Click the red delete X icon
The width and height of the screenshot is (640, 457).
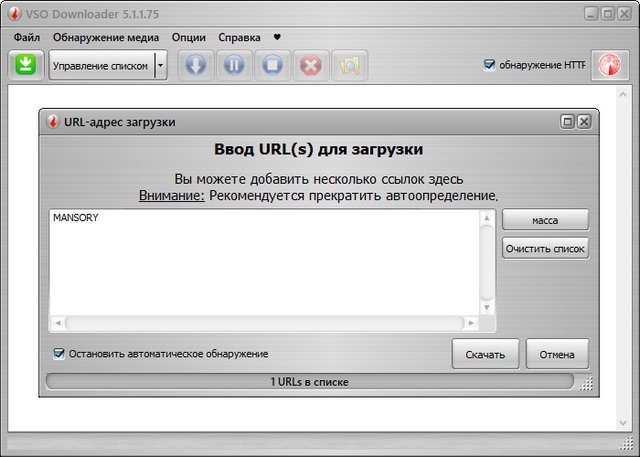click(311, 65)
